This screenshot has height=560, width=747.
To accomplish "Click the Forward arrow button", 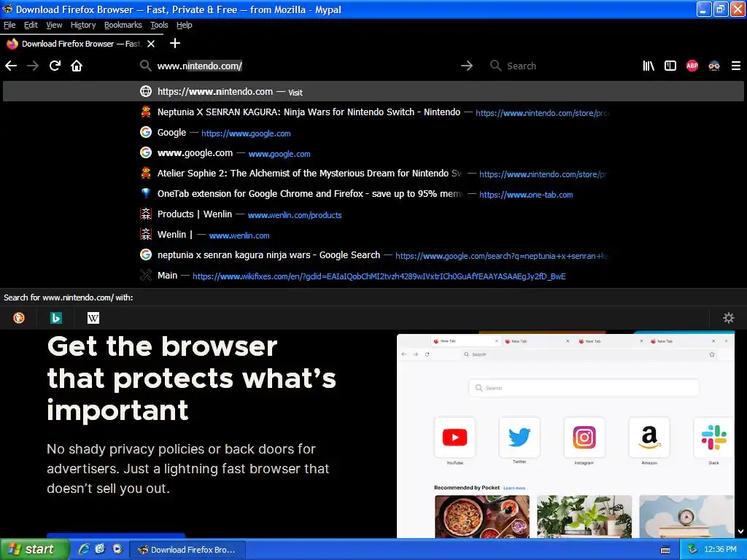I will tap(33, 66).
